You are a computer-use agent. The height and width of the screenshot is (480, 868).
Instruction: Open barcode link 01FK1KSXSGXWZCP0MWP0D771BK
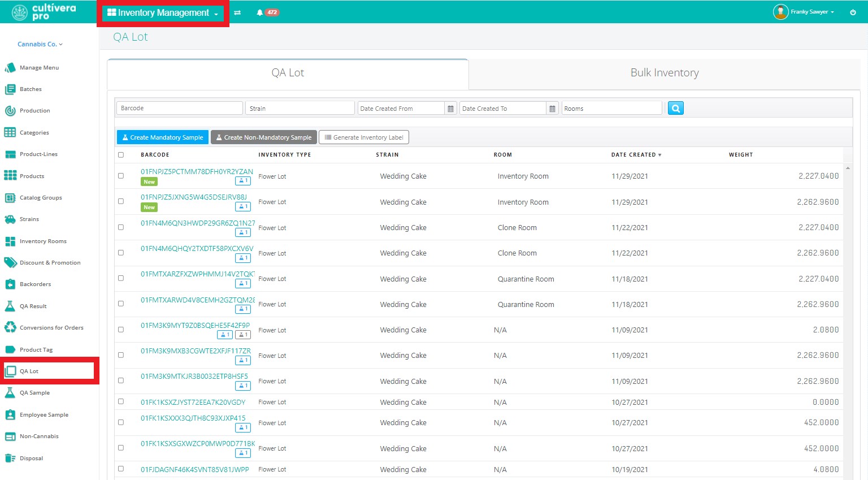click(198, 444)
